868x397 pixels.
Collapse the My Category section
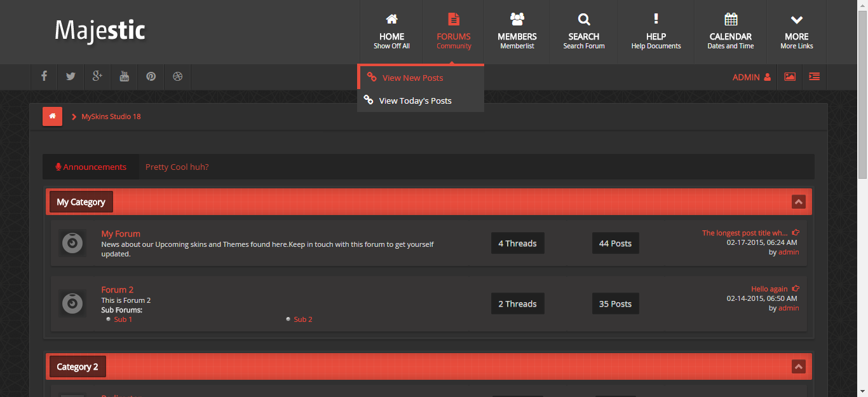pyautogui.click(x=799, y=202)
